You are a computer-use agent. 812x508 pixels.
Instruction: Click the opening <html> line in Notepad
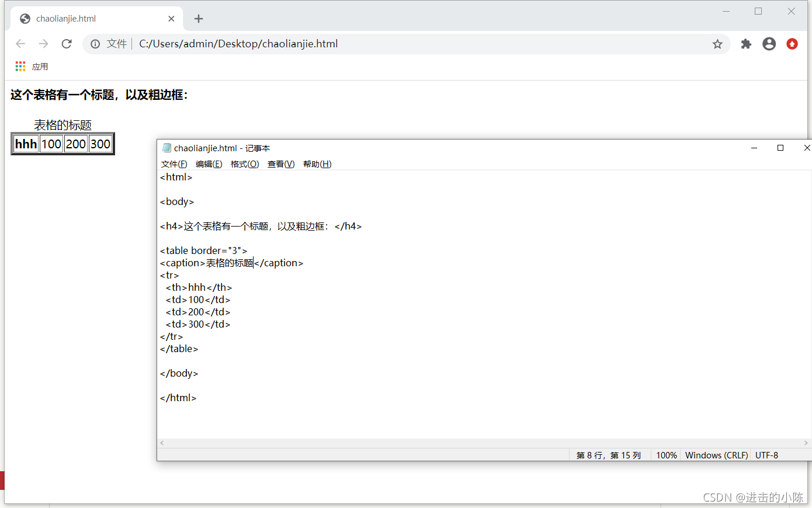tap(176, 177)
